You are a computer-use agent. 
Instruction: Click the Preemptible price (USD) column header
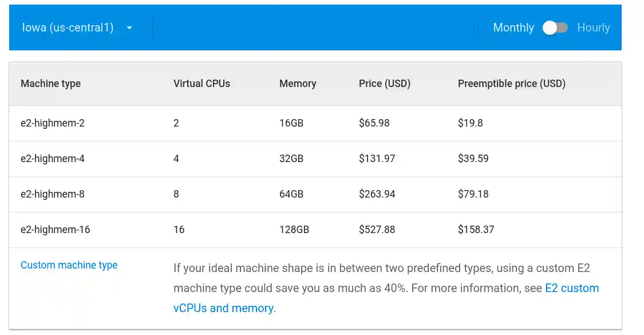coord(511,84)
